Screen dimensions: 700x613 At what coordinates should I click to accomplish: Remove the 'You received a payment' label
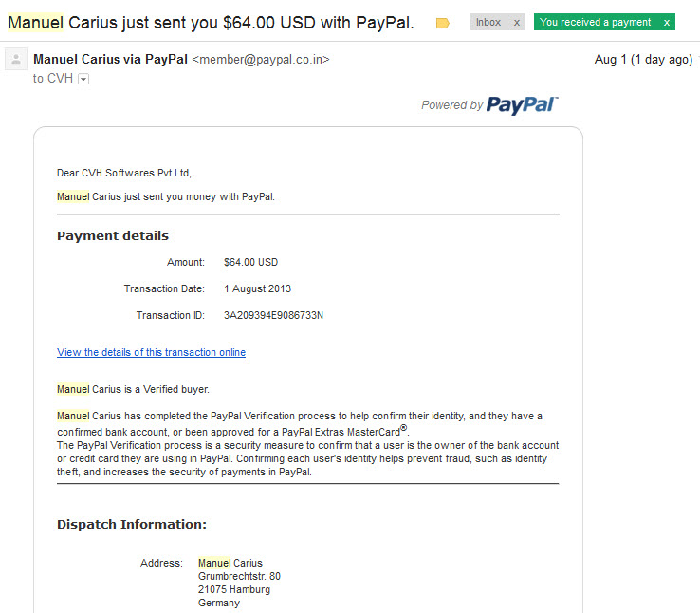tap(666, 23)
